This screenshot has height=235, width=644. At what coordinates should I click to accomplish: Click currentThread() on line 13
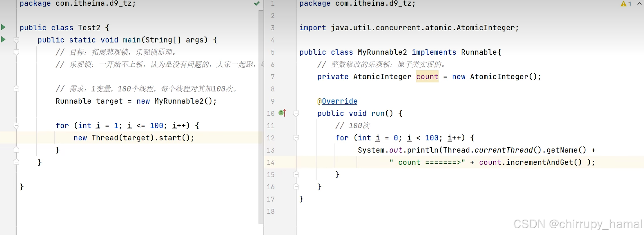(x=508, y=150)
